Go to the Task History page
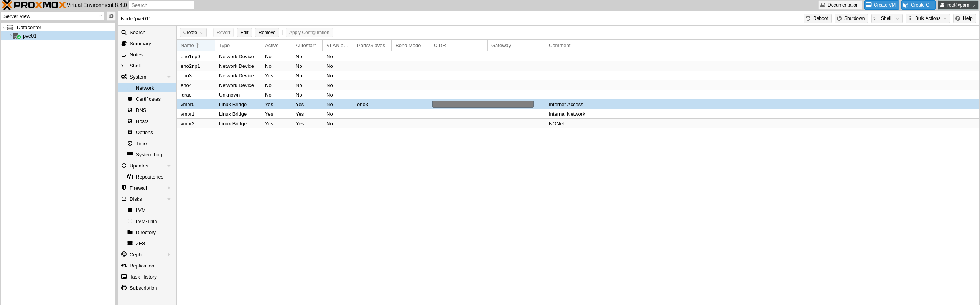The width and height of the screenshot is (980, 305). pyautogui.click(x=143, y=277)
